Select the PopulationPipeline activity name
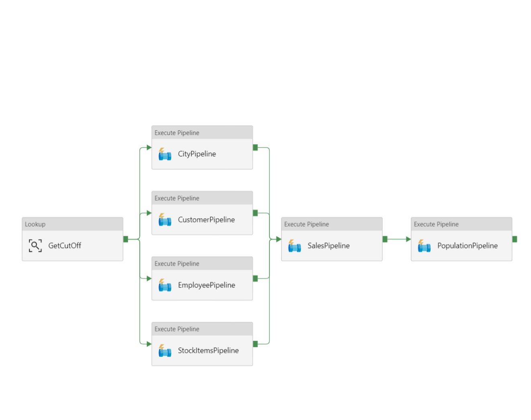 [x=468, y=246]
